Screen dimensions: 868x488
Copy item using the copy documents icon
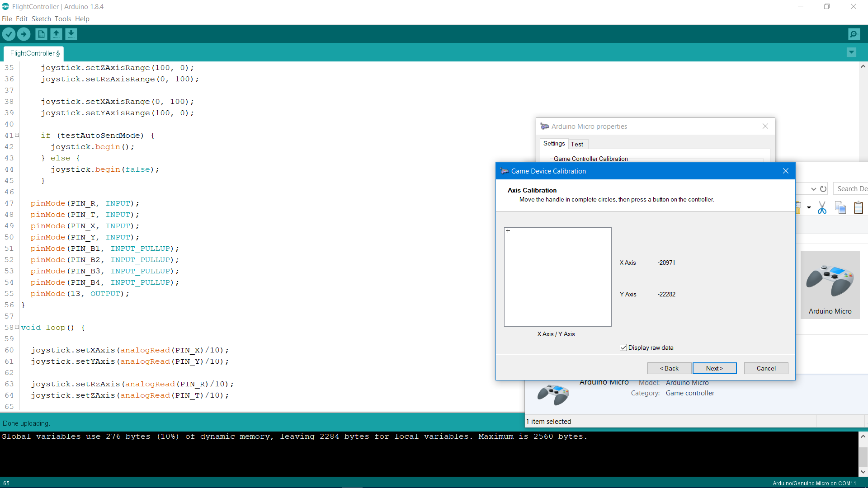[x=840, y=207]
